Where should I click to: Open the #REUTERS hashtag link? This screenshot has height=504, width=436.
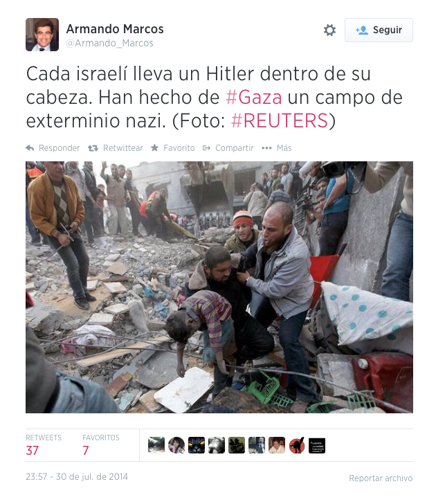pos(280,120)
